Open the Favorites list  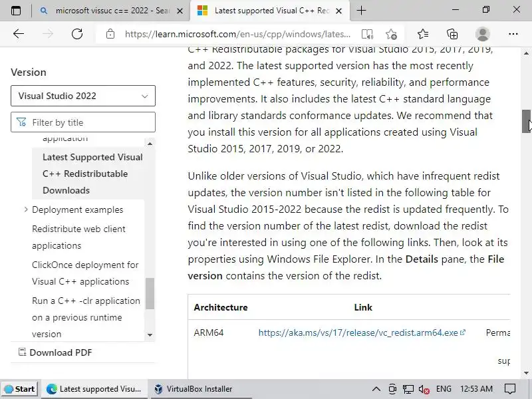coord(423,34)
